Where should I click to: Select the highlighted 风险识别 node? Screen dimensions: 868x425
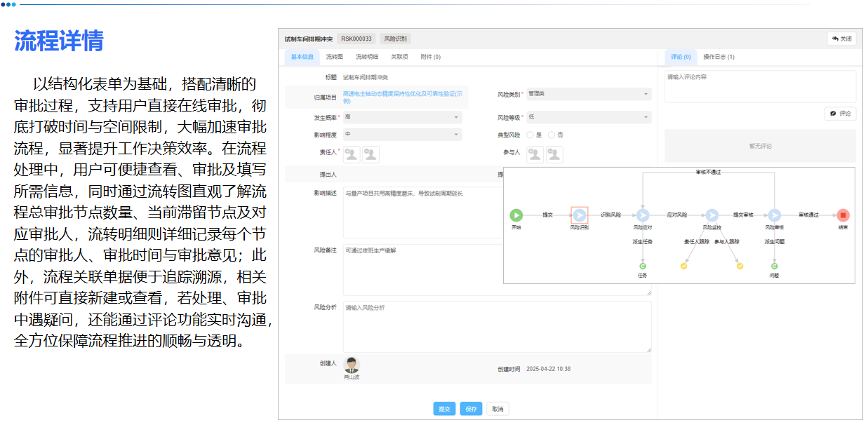(579, 215)
